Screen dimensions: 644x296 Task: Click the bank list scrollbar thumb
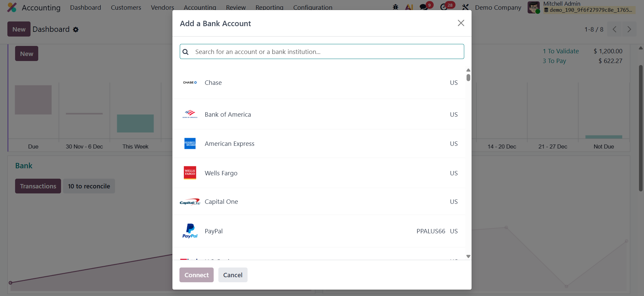click(x=468, y=77)
